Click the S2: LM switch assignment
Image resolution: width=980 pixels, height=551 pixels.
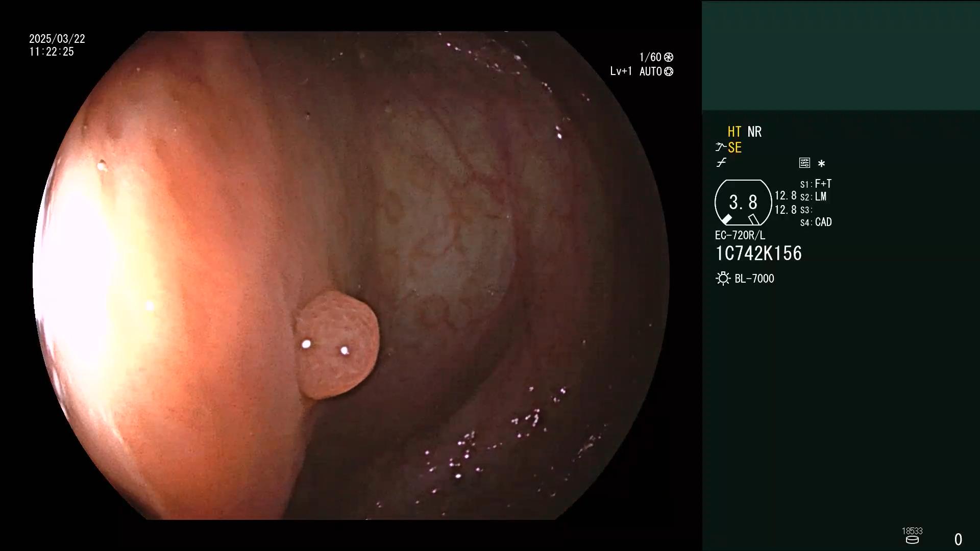tap(813, 196)
